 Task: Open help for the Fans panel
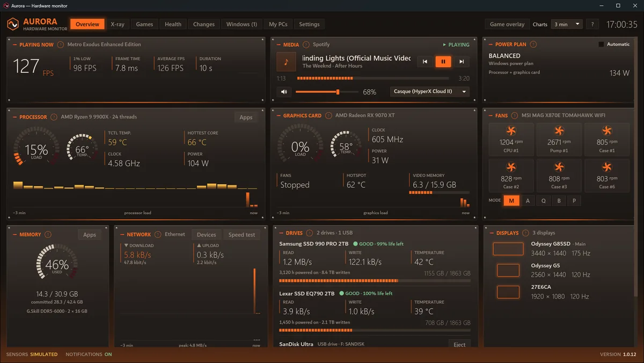(514, 115)
